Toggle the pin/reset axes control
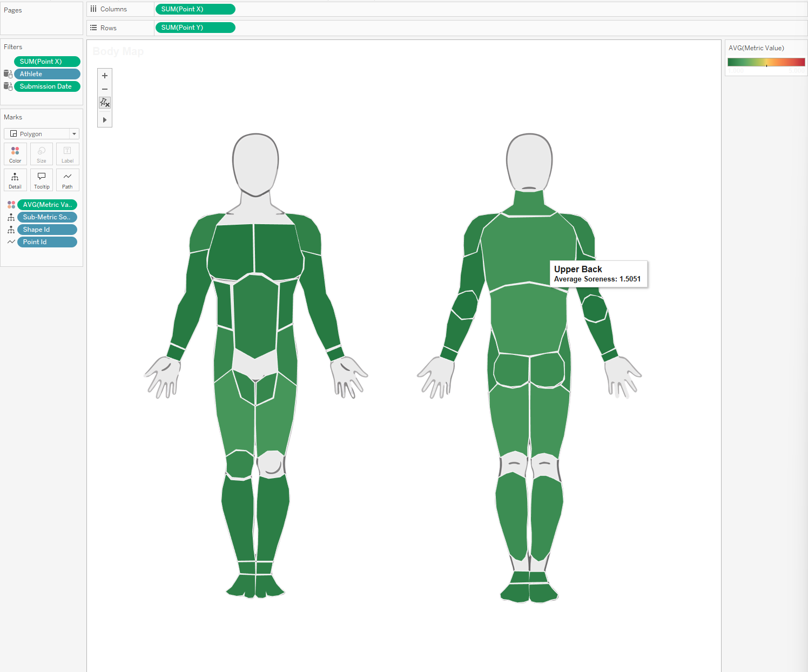 (x=104, y=103)
